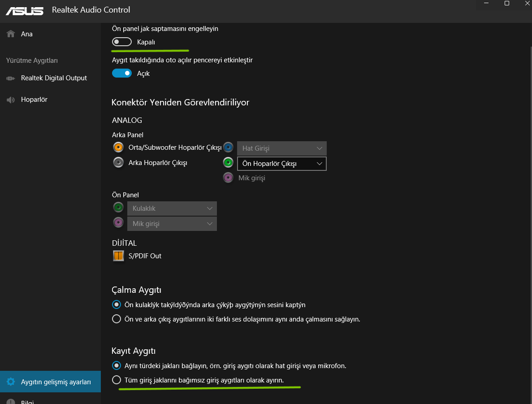Open Aygıtın gelişmiş ayarları page
The image size is (532, 404).
[50, 382]
